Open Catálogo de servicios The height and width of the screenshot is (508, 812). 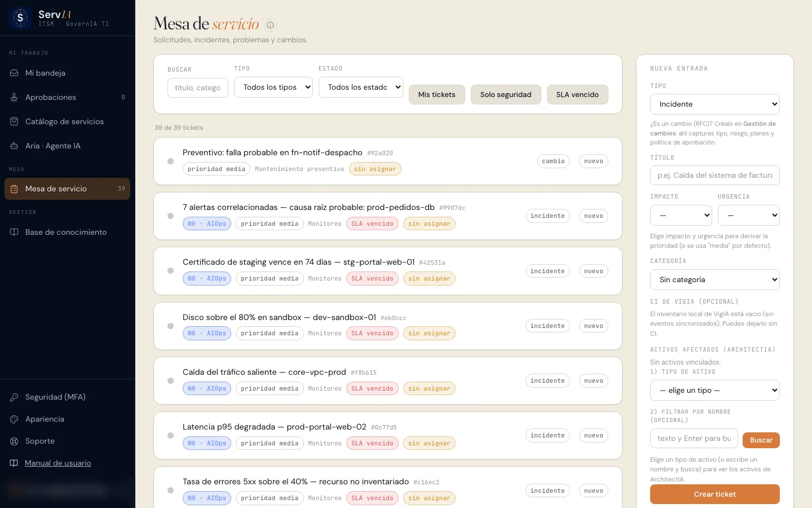click(68, 121)
